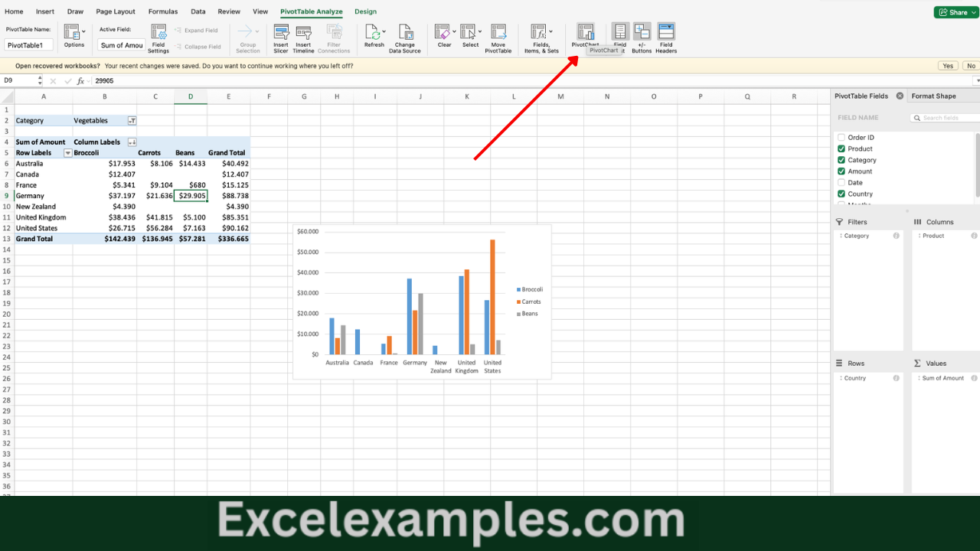Toggle Field Headers

coord(666,39)
